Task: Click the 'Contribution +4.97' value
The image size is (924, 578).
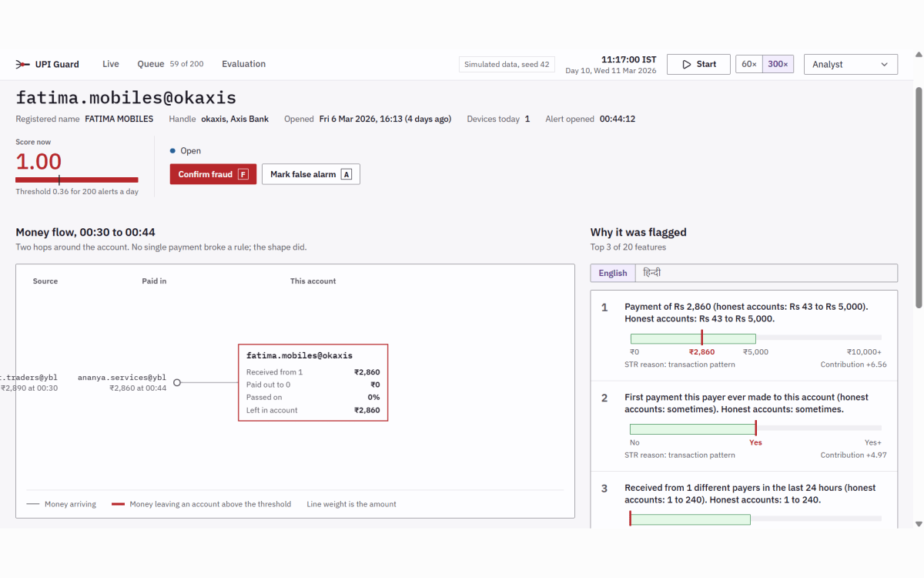Action: coord(853,455)
